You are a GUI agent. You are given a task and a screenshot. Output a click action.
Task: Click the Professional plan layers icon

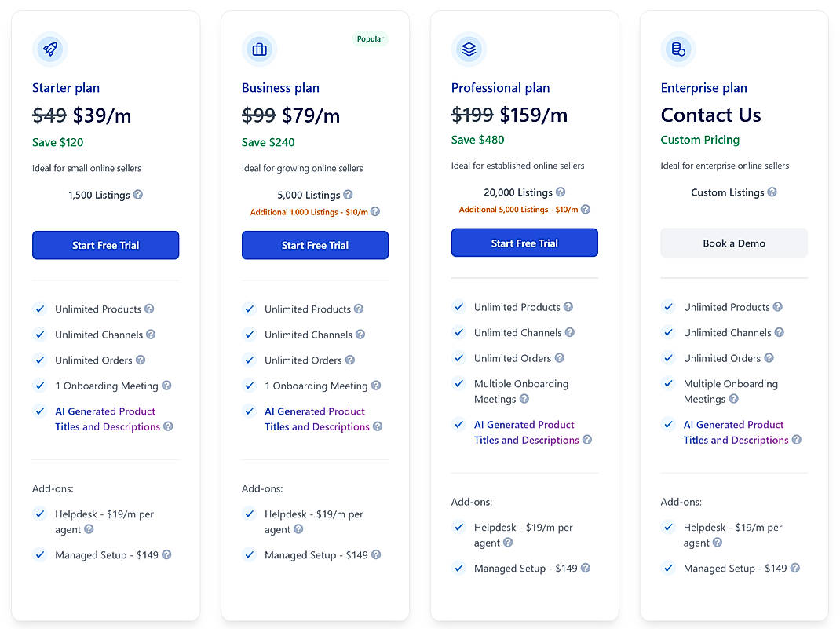coord(469,49)
